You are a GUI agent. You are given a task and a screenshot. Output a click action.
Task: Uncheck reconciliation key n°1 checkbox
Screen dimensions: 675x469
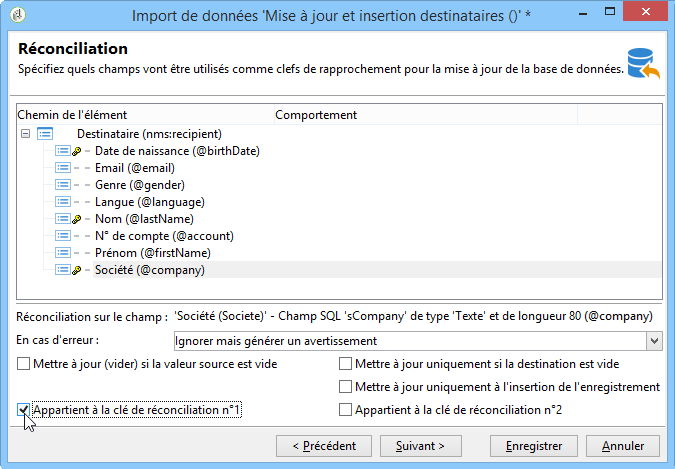(24, 410)
